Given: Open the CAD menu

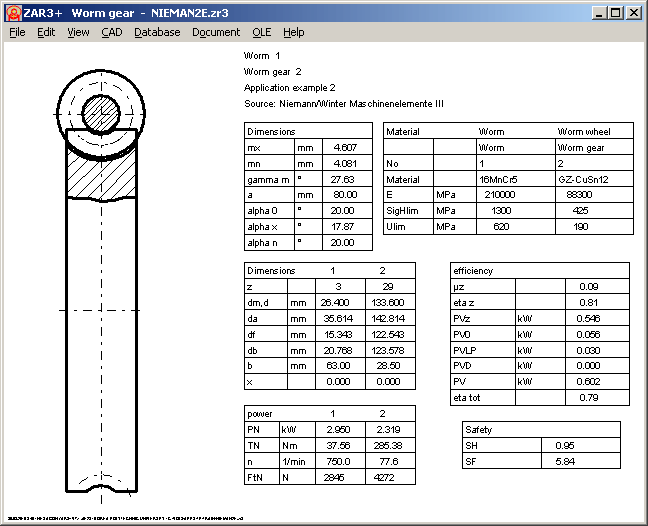Looking at the screenshot, I should tap(112, 32).
